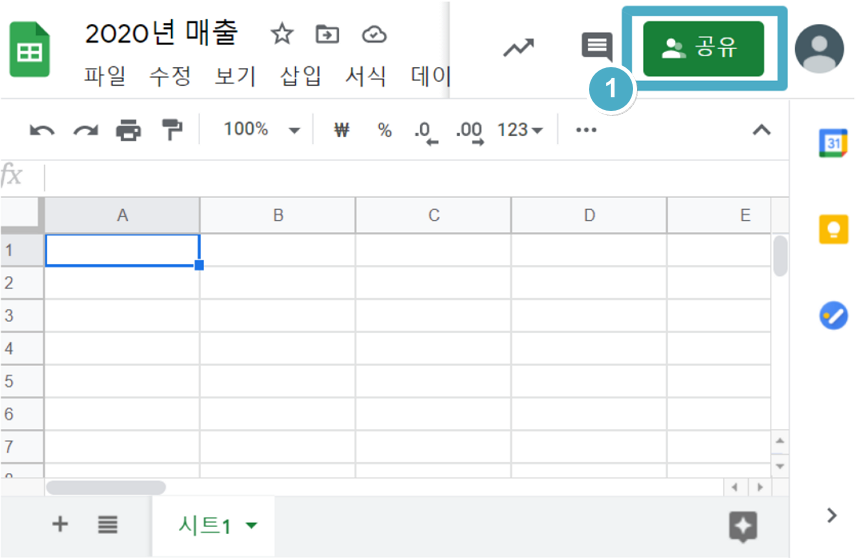Select column C header
Screen dimensions: 863x558
pyautogui.click(x=434, y=215)
